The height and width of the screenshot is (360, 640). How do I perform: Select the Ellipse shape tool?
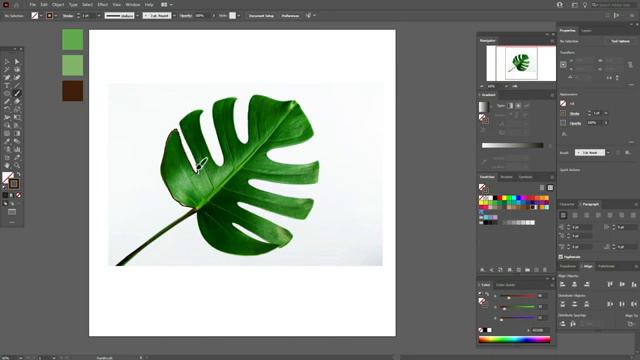point(7,93)
